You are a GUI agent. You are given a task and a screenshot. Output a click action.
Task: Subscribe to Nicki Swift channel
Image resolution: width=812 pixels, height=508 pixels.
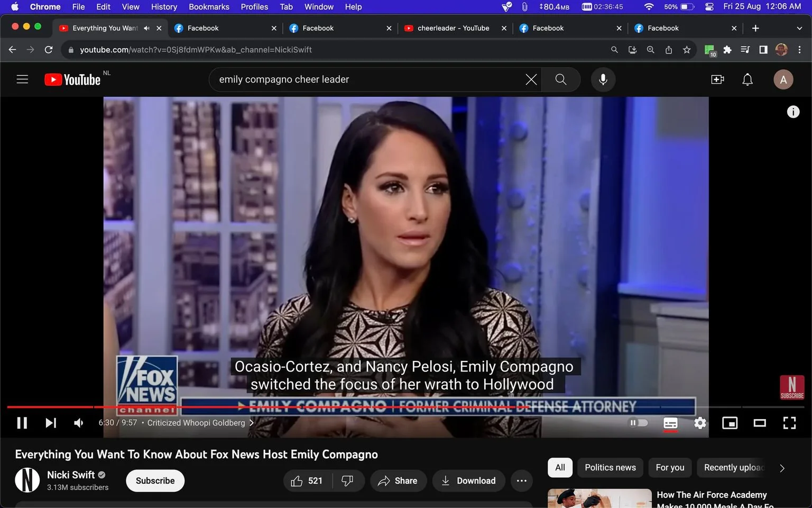[x=155, y=480]
